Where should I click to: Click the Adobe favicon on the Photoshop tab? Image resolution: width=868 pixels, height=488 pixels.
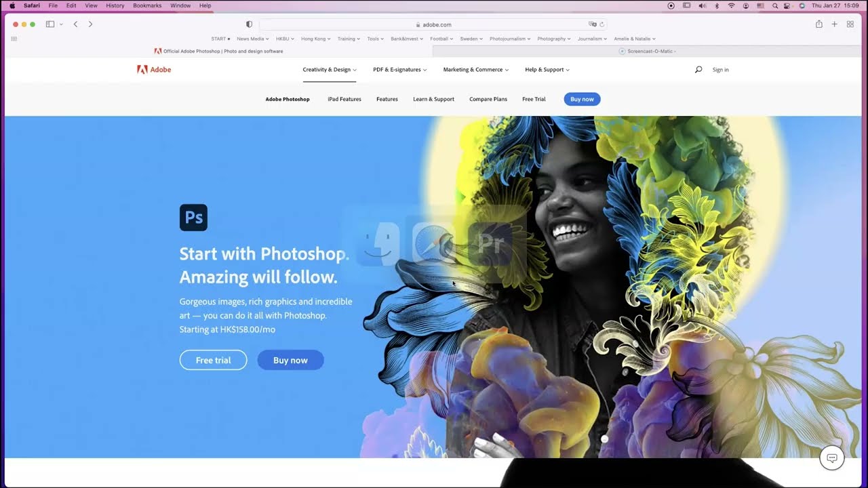pos(158,51)
